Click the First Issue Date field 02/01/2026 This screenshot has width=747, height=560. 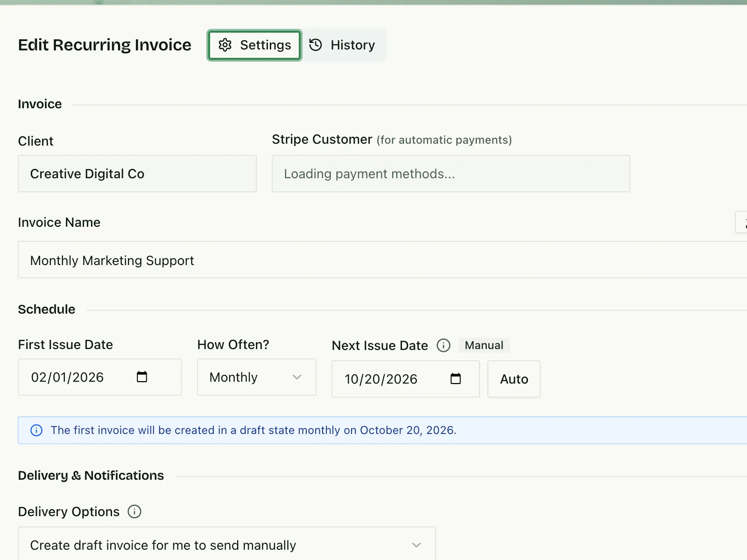(100, 377)
